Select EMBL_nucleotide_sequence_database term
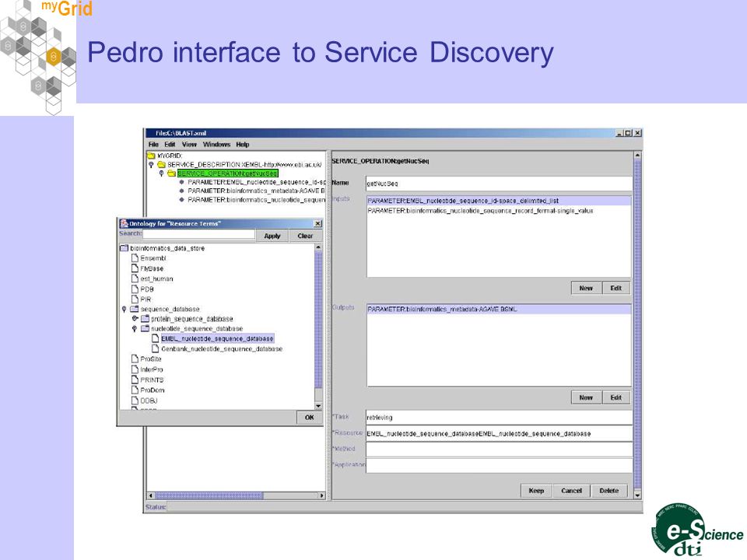Viewport: 747px width, 560px height. (x=217, y=338)
